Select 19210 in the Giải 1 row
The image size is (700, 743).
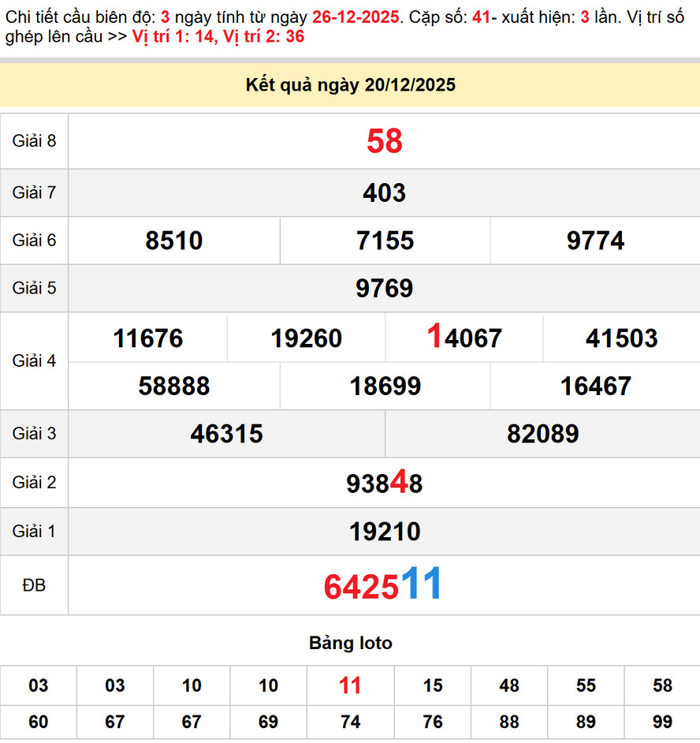(384, 531)
